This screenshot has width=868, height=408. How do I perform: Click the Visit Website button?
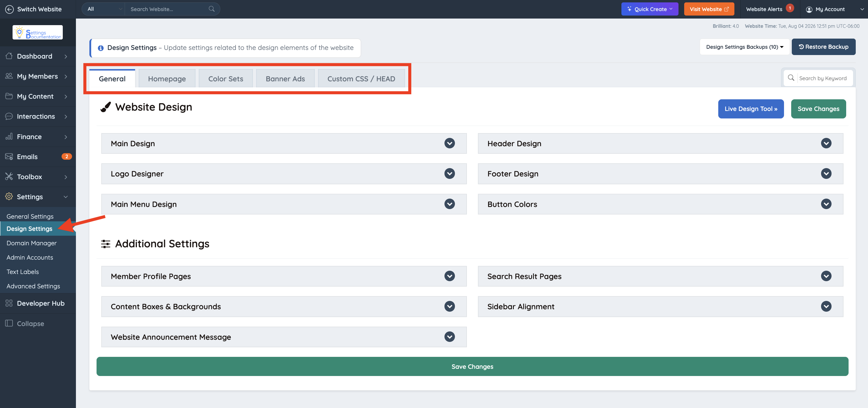(709, 9)
